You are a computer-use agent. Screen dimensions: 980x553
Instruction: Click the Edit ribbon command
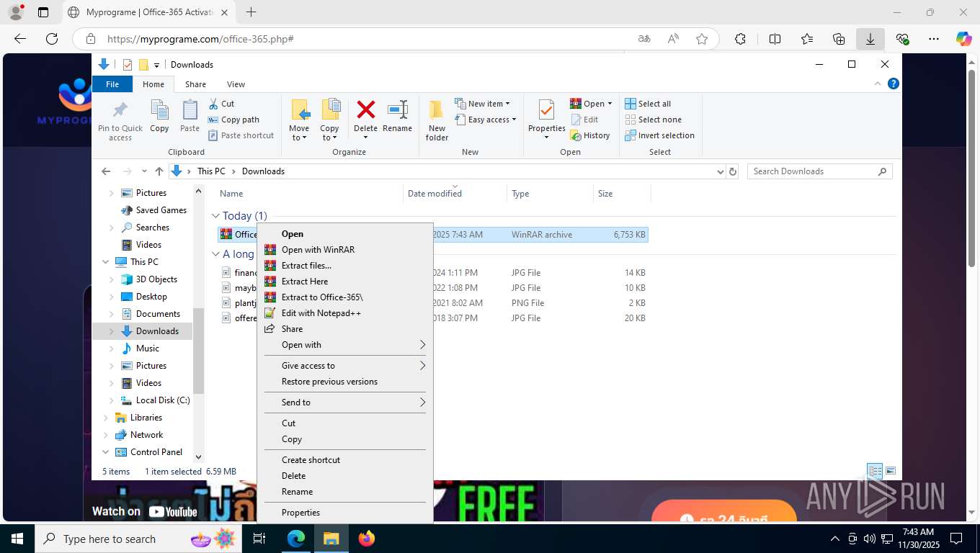tap(584, 120)
